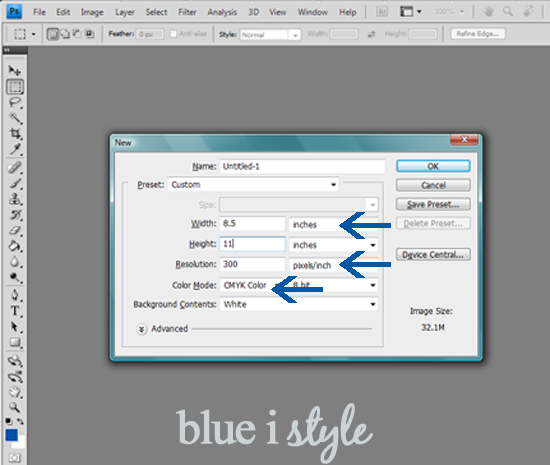550x465 pixels.
Task: Select the 3D Rotate tool
Action: point(15,361)
